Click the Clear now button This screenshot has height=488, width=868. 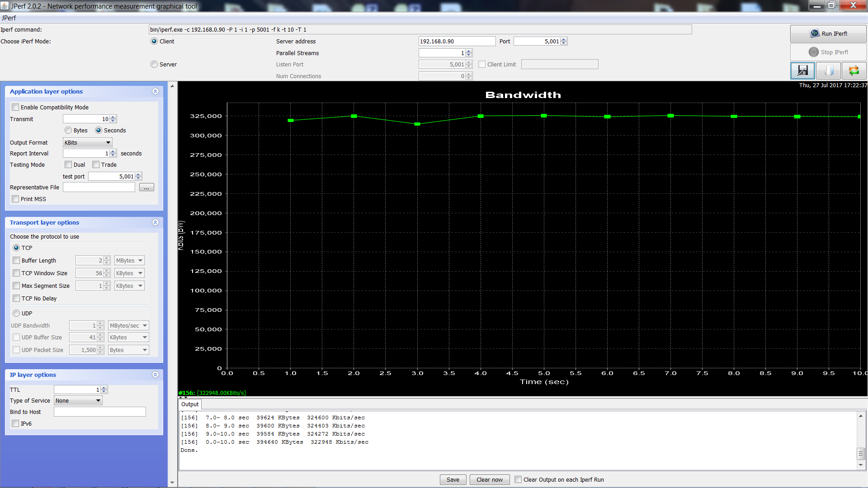point(489,479)
